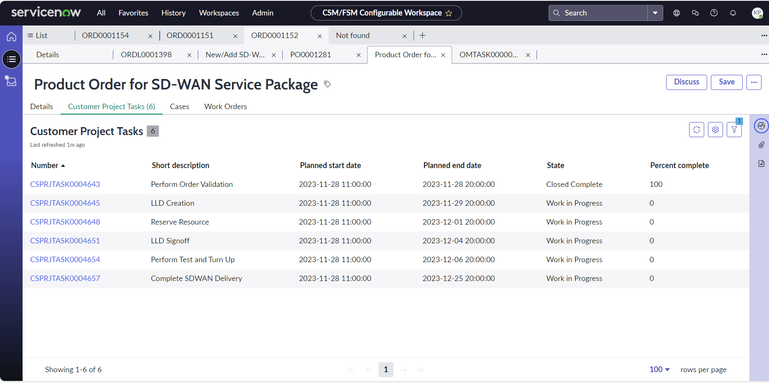
Task: Open the Cases tab
Action: [x=179, y=106]
